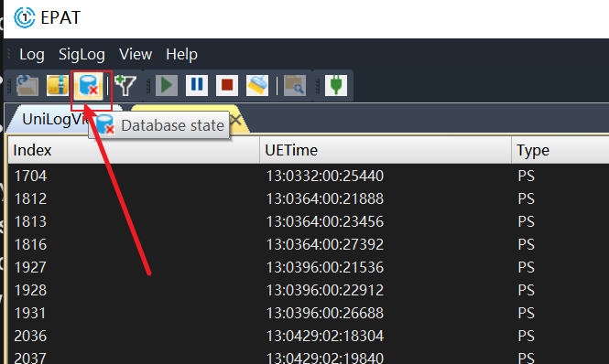Click the reload log folder icon
Image resolution: width=609 pixels, height=364 pixels.
[x=27, y=85]
